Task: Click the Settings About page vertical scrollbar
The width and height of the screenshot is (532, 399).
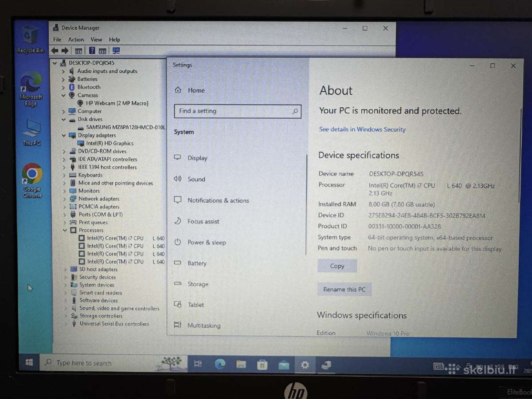Action: tap(520, 155)
